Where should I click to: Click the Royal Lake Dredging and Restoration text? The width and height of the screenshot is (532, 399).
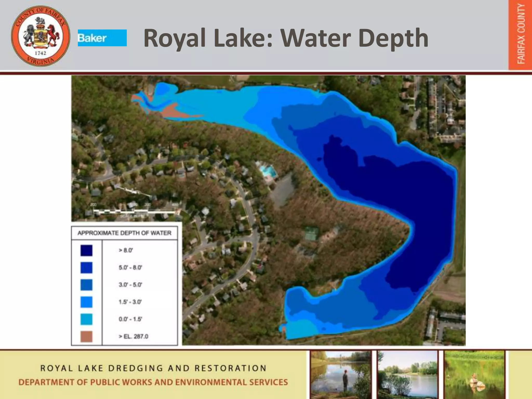click(x=153, y=368)
